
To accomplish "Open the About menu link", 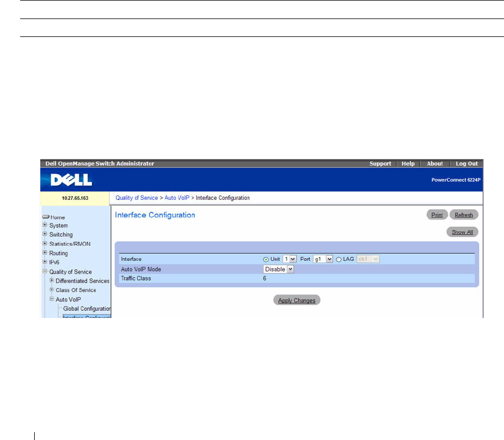I will point(435,163).
